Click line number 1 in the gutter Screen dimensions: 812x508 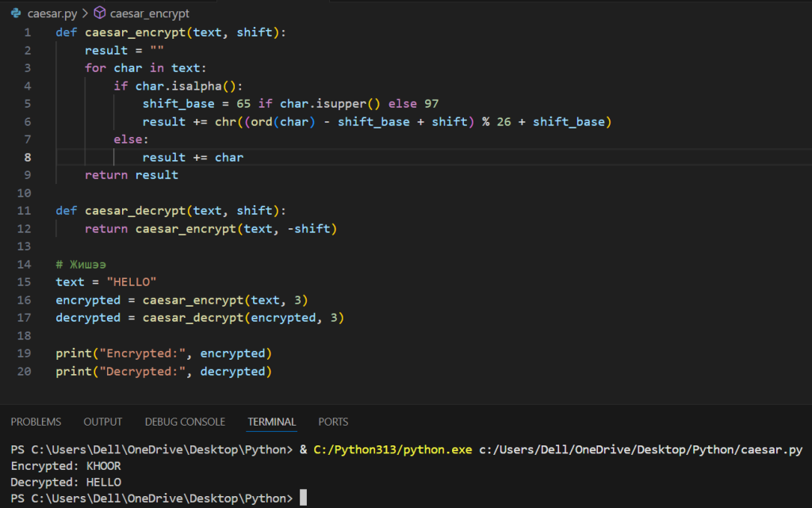(x=28, y=32)
